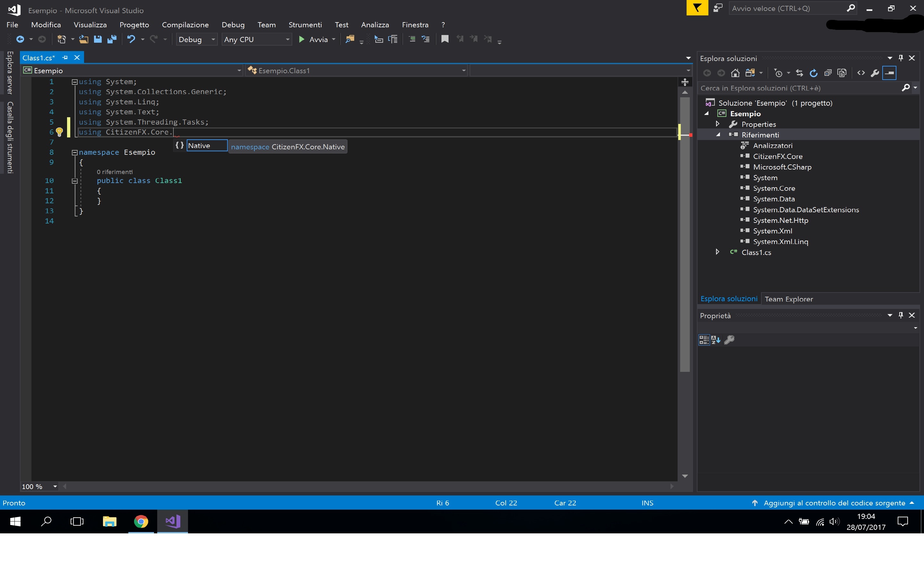Open the Casella degli strumenti side tab
The height and width of the screenshot is (578, 924).
point(10,138)
